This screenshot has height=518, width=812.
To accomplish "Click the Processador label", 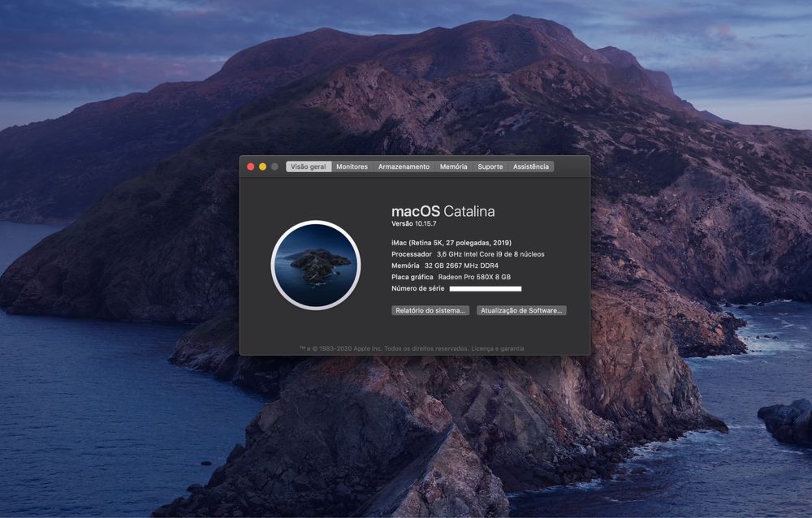I will [x=412, y=254].
